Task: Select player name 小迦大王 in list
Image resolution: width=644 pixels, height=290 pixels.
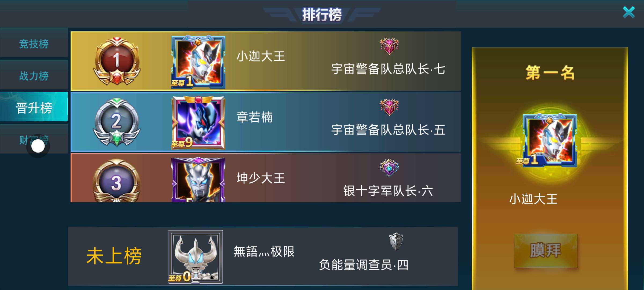Action: [x=261, y=56]
